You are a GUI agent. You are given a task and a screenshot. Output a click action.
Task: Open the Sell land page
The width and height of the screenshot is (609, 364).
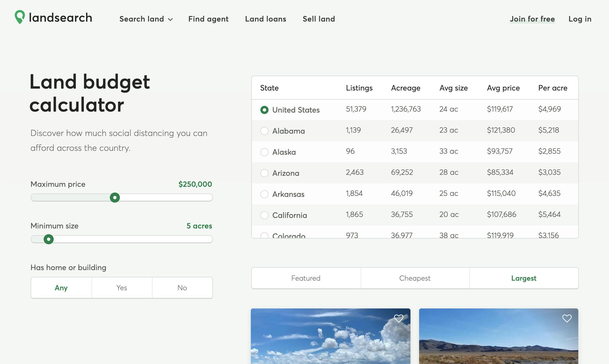pyautogui.click(x=319, y=19)
